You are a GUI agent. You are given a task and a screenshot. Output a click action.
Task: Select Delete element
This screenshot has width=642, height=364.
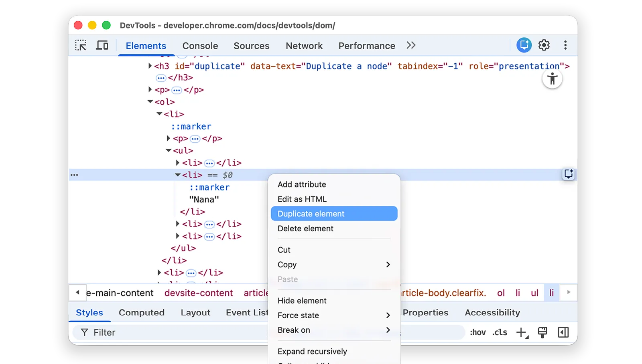click(334, 229)
